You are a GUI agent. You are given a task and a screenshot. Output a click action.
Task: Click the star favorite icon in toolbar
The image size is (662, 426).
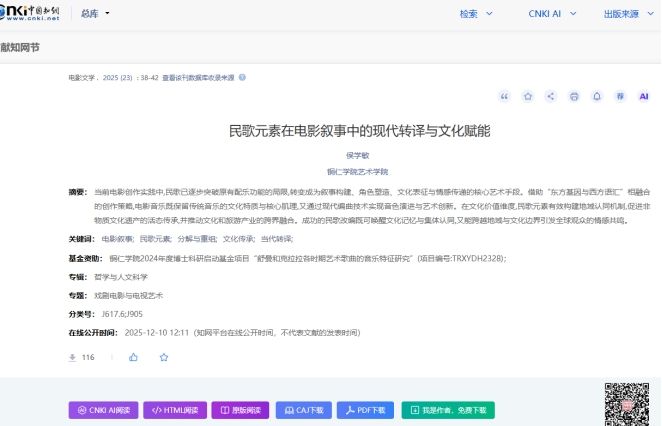(528, 97)
